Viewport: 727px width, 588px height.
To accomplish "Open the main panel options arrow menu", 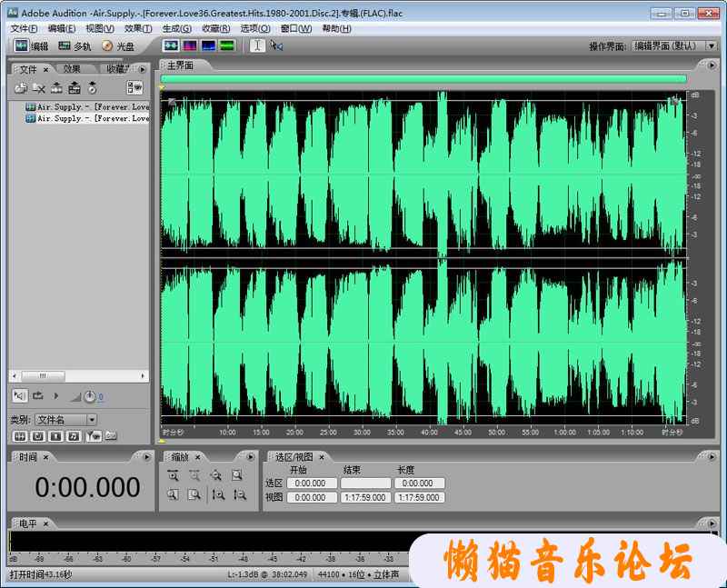I will [712, 65].
